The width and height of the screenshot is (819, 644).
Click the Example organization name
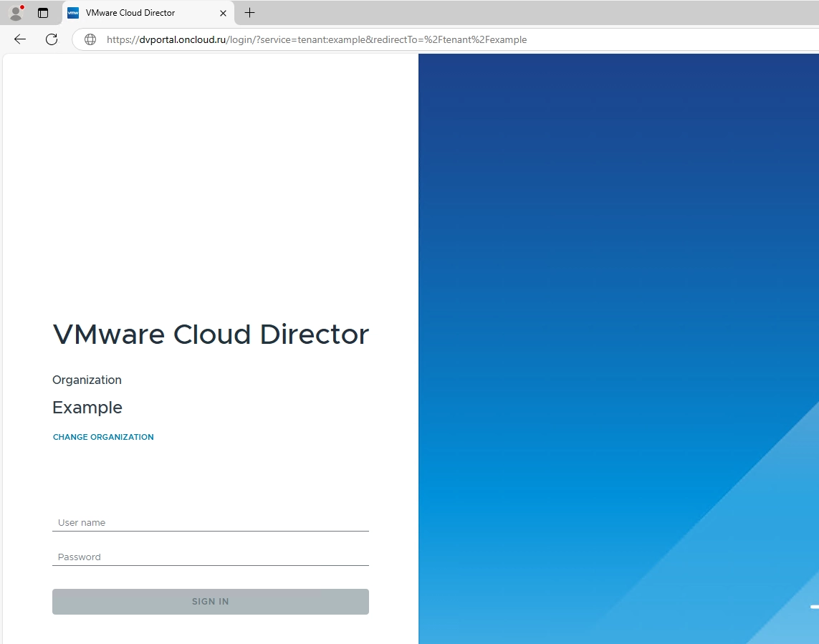(87, 408)
